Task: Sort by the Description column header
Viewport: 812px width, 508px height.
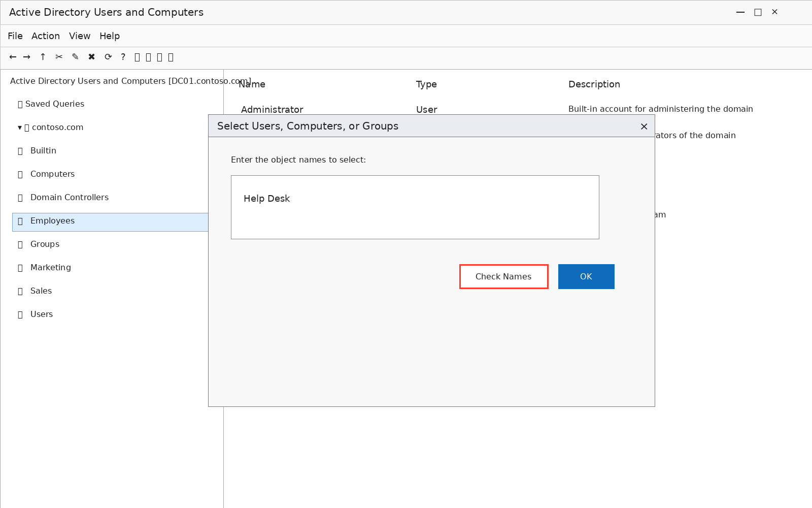Action: pos(594,84)
